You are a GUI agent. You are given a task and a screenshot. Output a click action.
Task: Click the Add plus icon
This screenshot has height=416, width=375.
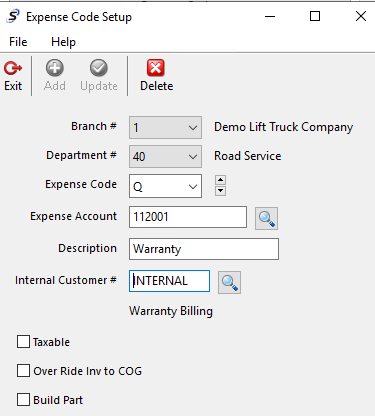(55, 68)
